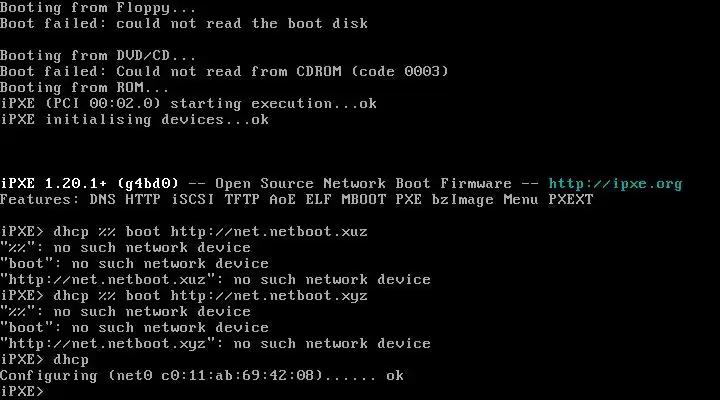Click the "Configuring" word in the net0 line
Viewport: 720px width, 400px height.
[x=48, y=375]
